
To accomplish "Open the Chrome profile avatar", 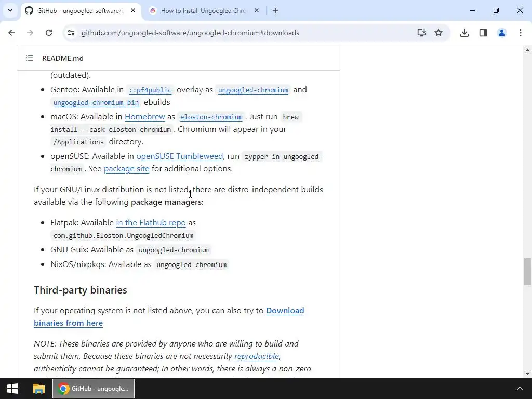I will [x=502, y=33].
